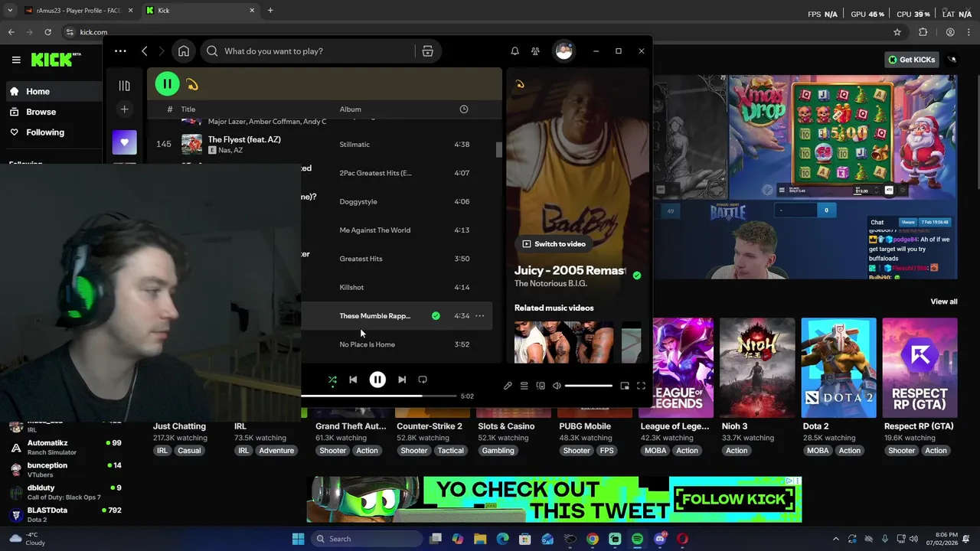980x551 pixels.
Task: Sort tracks by Title column
Action: [x=188, y=109]
